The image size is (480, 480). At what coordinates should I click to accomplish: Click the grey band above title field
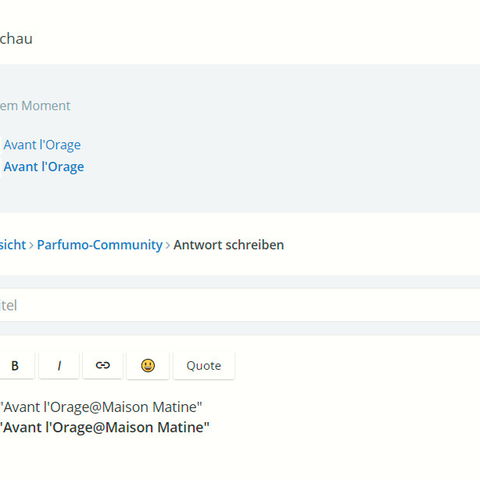pyautogui.click(x=240, y=282)
